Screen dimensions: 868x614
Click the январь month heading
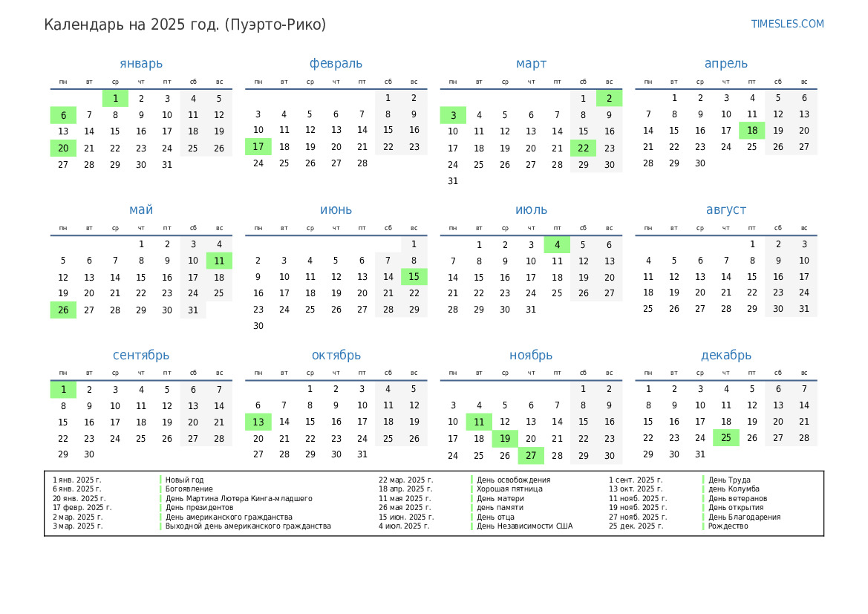[x=141, y=64]
